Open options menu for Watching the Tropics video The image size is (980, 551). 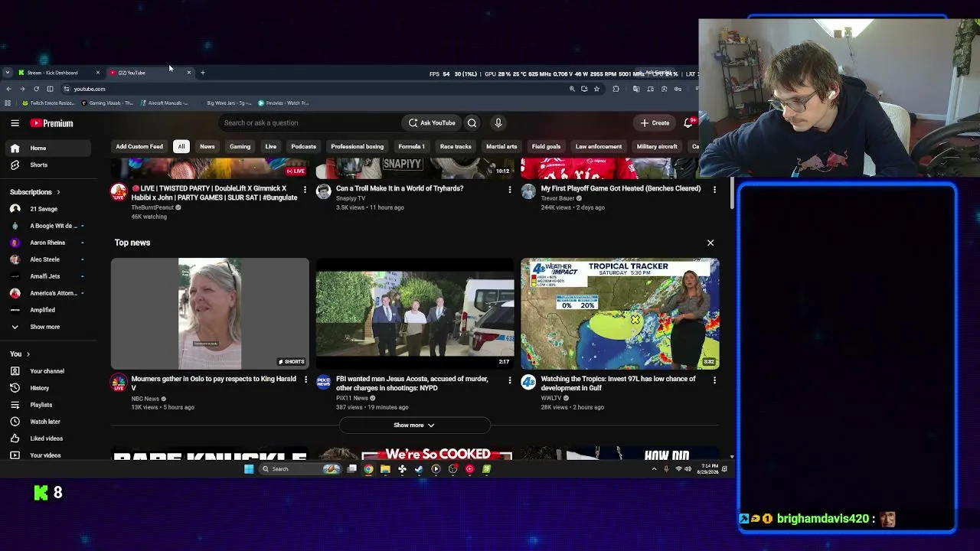[x=714, y=380]
